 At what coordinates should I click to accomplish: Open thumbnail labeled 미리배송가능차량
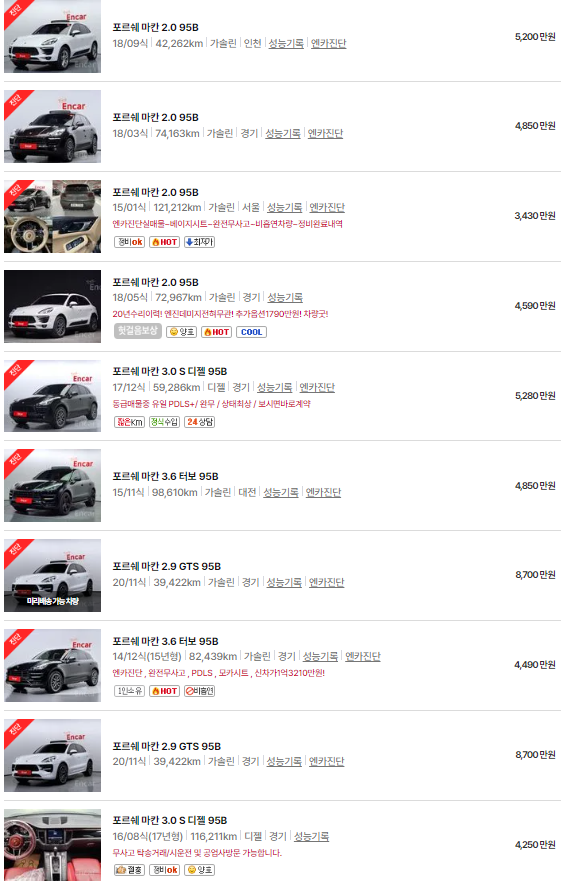coord(53,575)
